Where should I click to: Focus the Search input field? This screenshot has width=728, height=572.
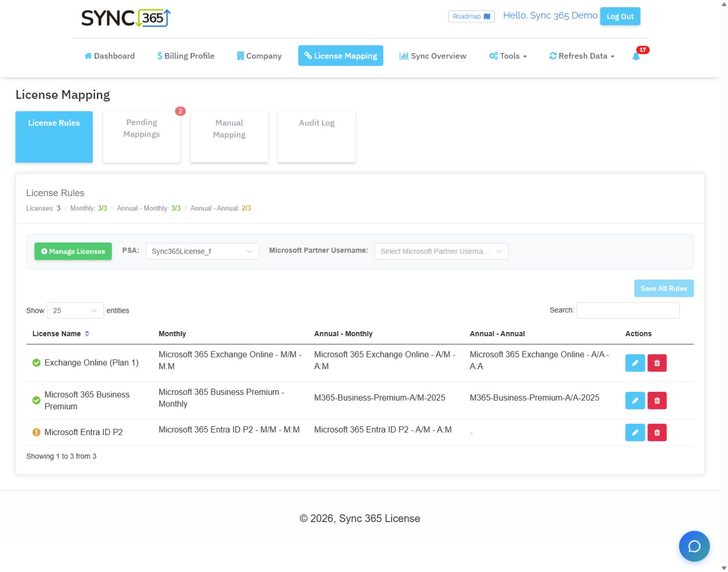[x=627, y=310]
